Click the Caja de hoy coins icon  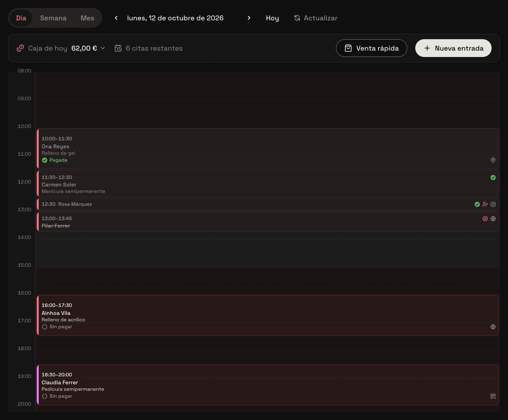coord(20,48)
